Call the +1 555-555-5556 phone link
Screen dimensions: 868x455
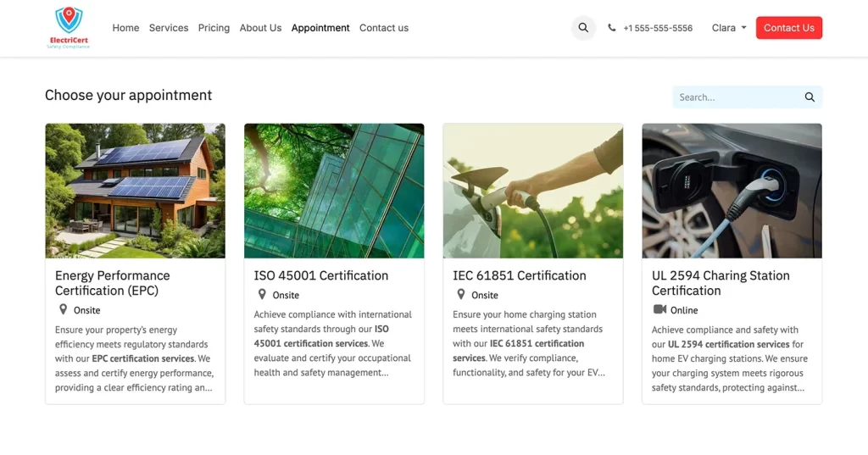coord(657,28)
